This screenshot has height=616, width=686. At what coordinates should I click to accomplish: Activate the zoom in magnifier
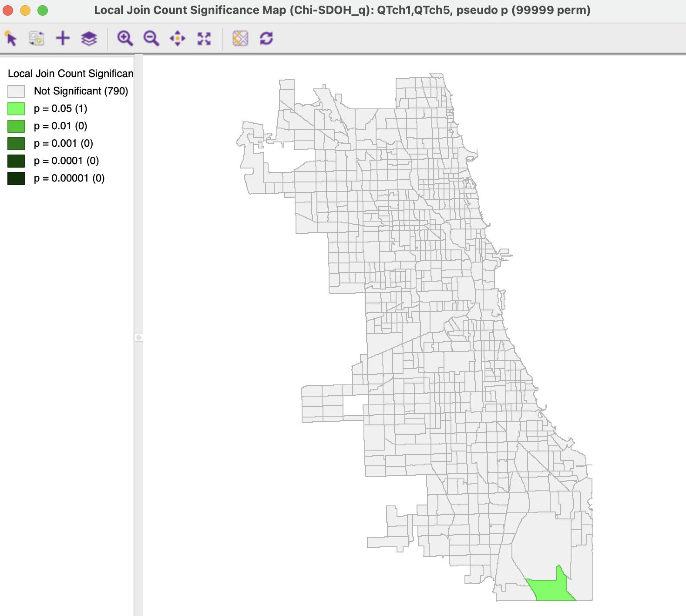click(x=125, y=38)
